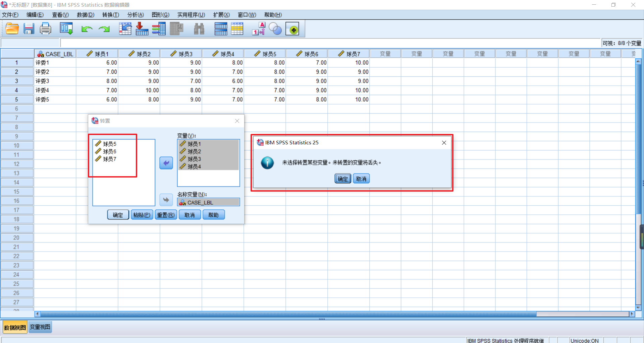
Task: Click the vertical scrollbar down arrow
Action: click(638, 307)
